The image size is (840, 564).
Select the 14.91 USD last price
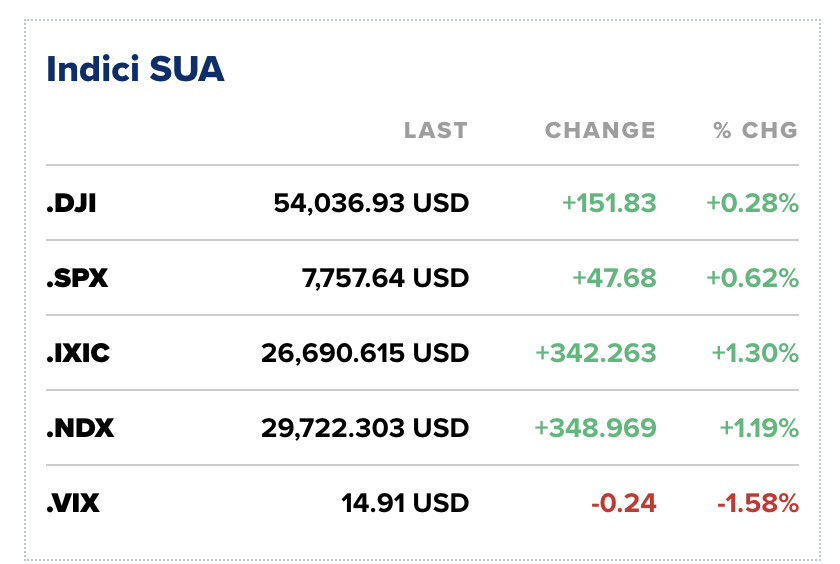tap(405, 503)
